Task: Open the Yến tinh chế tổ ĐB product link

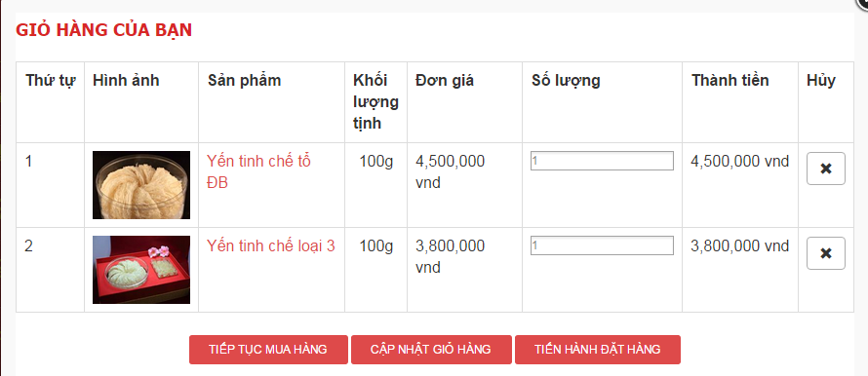Action: pos(259,172)
